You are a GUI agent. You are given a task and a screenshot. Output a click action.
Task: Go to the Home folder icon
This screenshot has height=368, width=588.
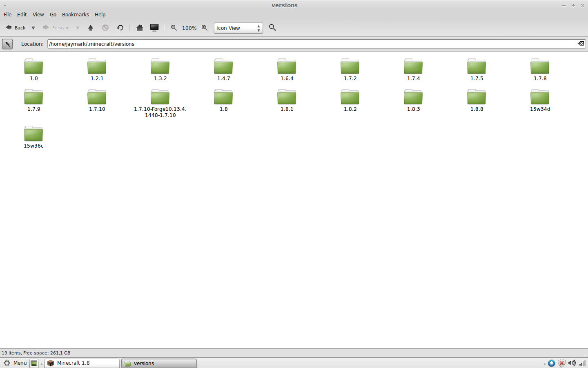[x=140, y=28]
